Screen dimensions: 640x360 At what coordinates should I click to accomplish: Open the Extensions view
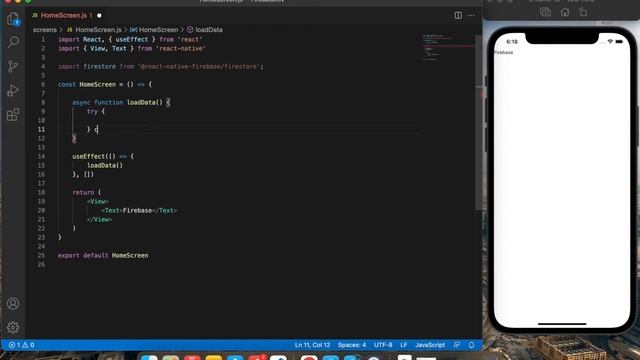(x=13, y=115)
